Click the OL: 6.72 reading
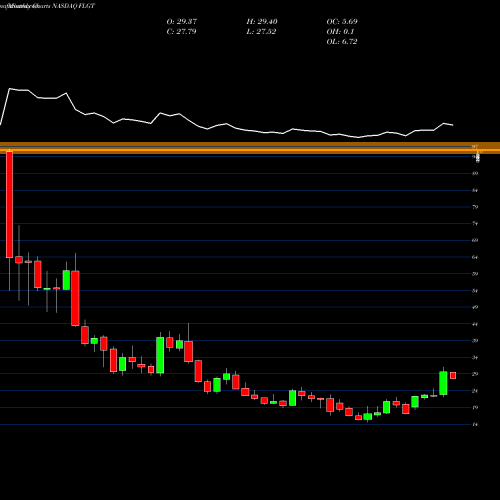 pos(342,42)
